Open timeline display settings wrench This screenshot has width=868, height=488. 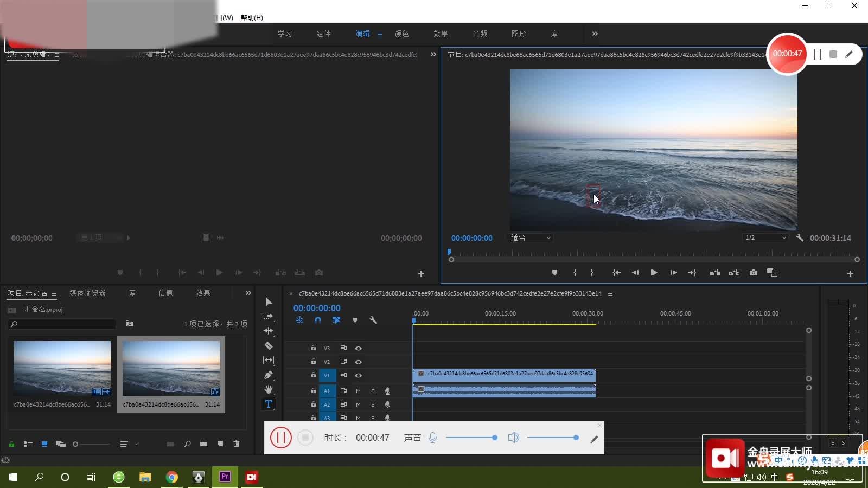[x=373, y=320]
